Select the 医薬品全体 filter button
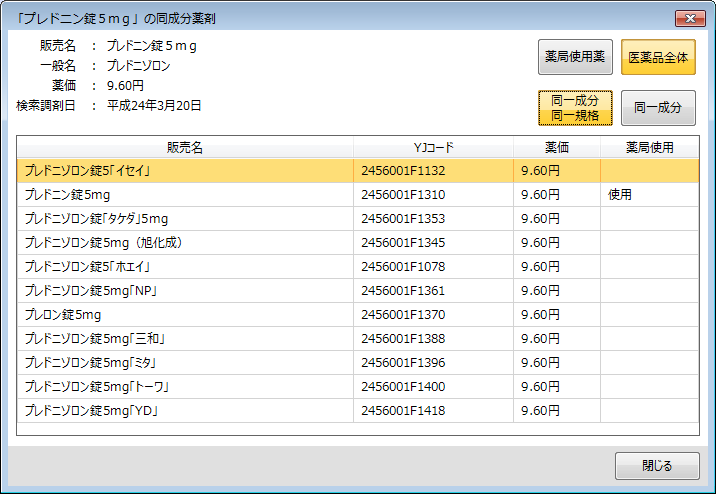This screenshot has height=494, width=716. 658,57
